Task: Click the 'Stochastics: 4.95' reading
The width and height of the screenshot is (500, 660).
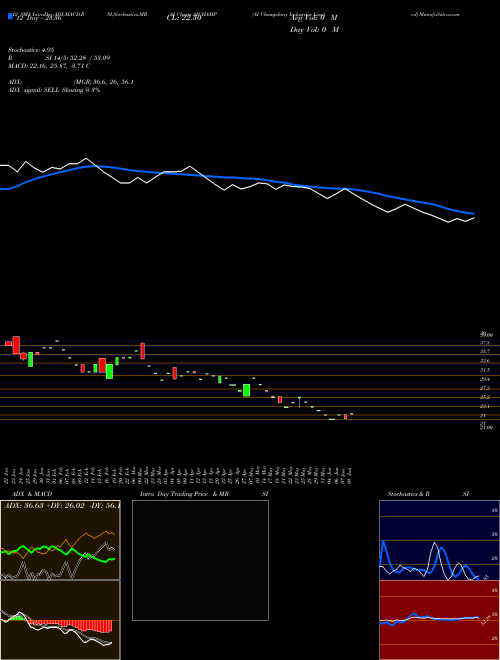Action: (x=31, y=50)
